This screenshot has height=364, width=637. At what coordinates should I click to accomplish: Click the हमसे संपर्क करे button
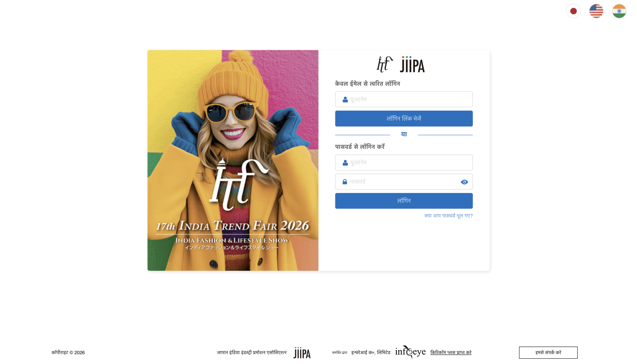coord(548,353)
